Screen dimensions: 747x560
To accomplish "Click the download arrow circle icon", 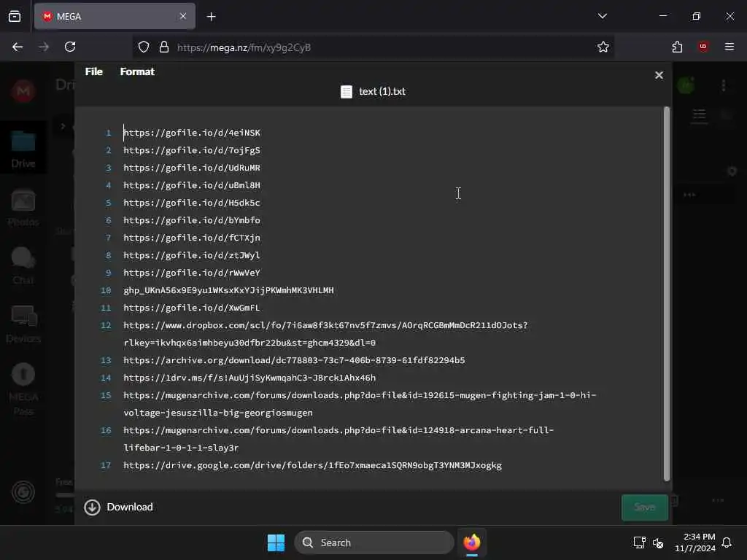I will (93, 507).
